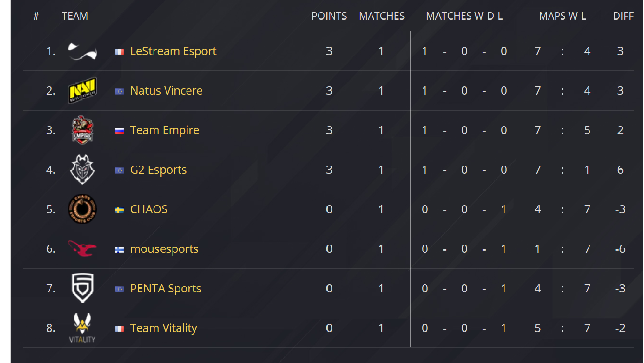
Task: Click the G2 Esports logo
Action: [x=82, y=169]
